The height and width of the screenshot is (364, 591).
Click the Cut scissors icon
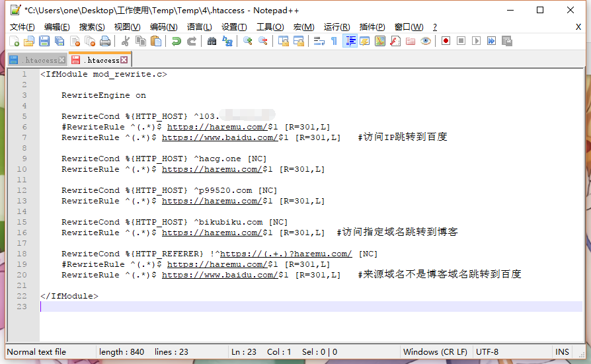pos(125,41)
